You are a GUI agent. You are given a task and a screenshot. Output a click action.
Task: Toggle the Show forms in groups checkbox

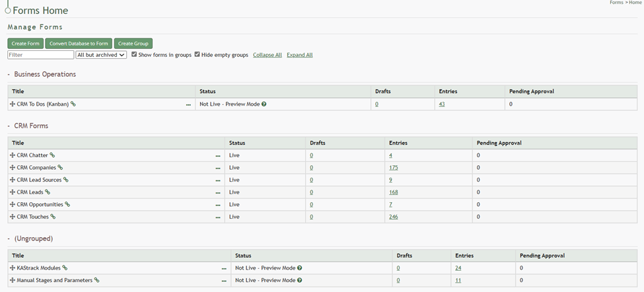(x=134, y=55)
